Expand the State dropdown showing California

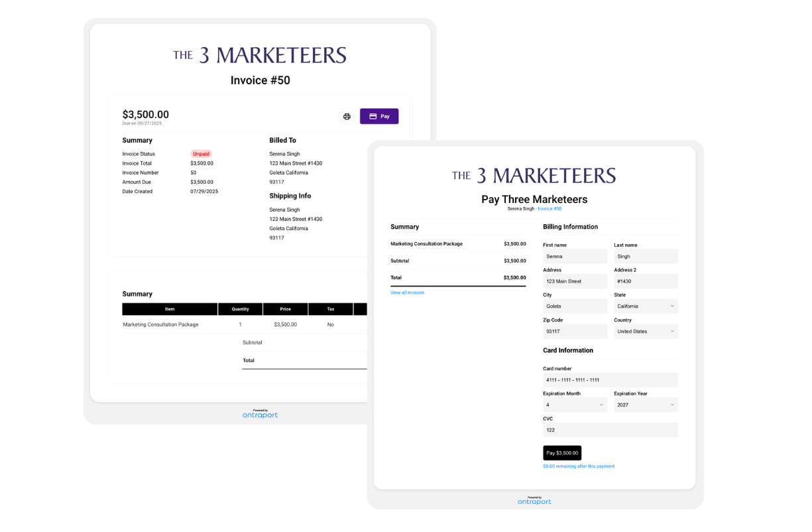click(646, 306)
